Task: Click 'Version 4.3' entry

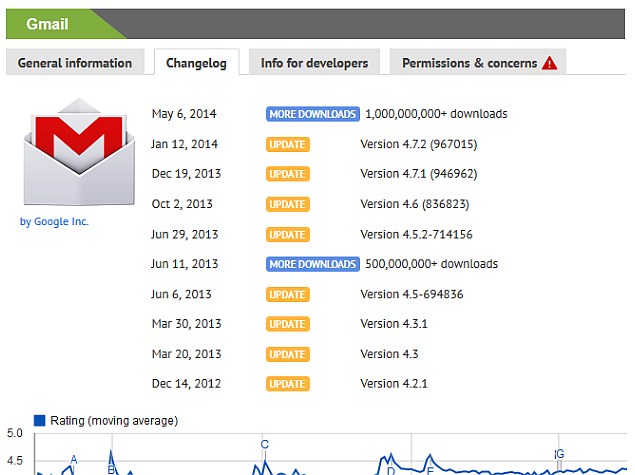Action: pyautogui.click(x=389, y=354)
